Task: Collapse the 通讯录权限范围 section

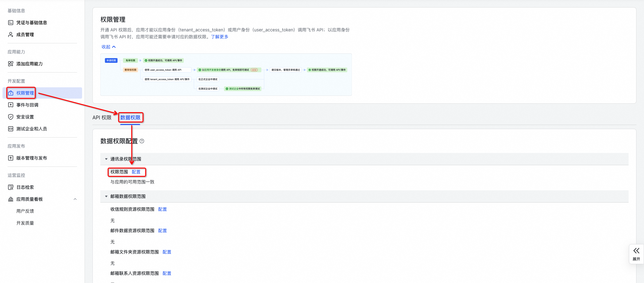Action: (x=106, y=159)
